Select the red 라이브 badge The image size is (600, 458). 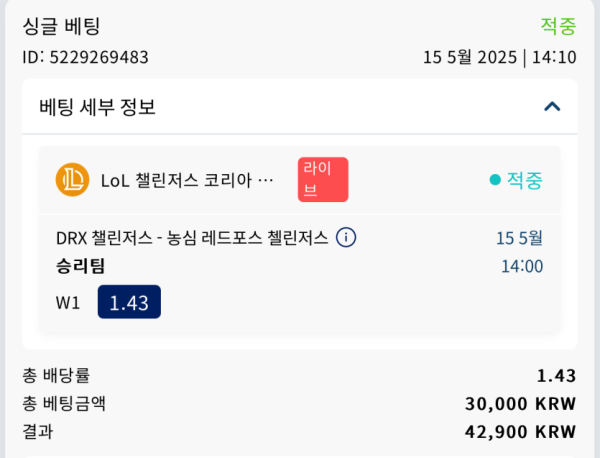coord(323,179)
